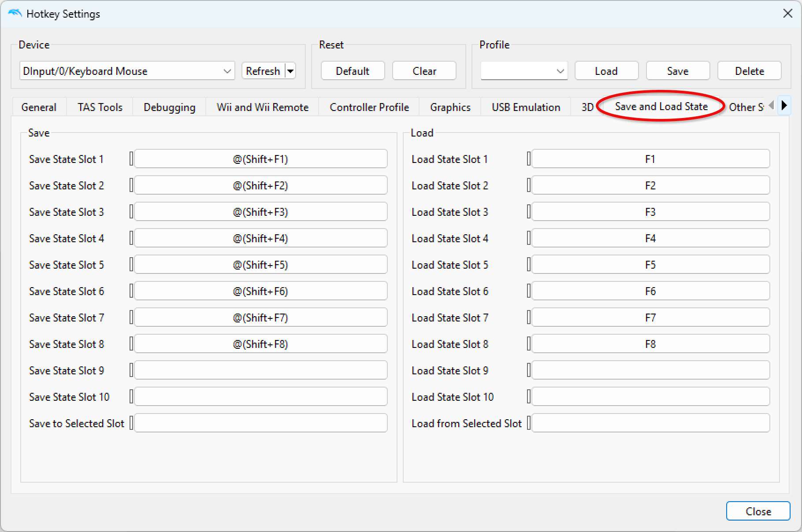Click Load from Selected Slot field
Image resolution: width=802 pixels, height=532 pixels.
[x=651, y=423]
